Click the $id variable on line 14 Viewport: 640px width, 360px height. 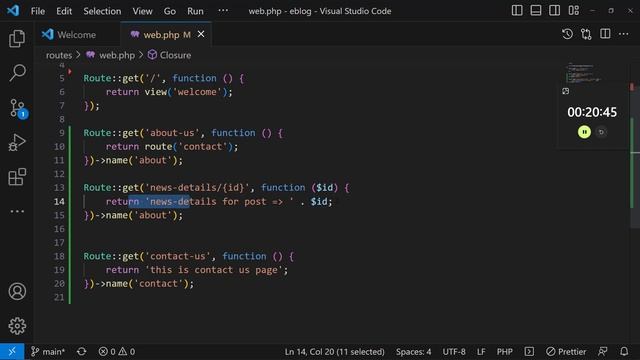point(319,202)
